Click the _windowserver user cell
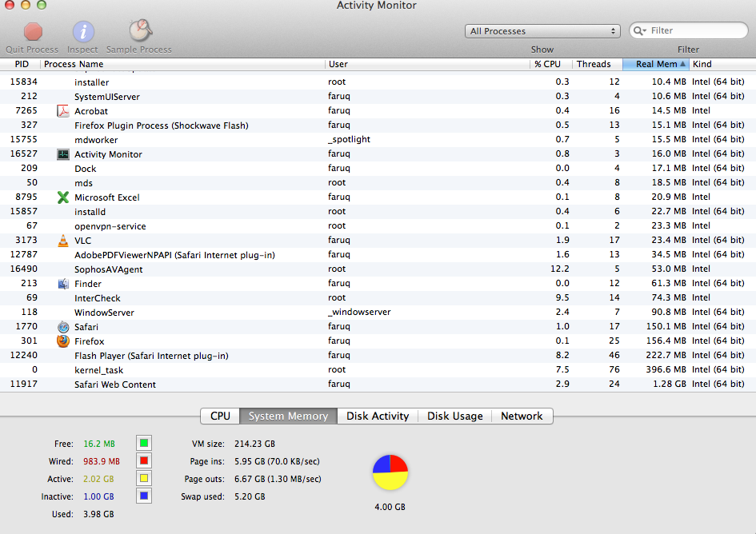756x534 pixels. (x=359, y=312)
